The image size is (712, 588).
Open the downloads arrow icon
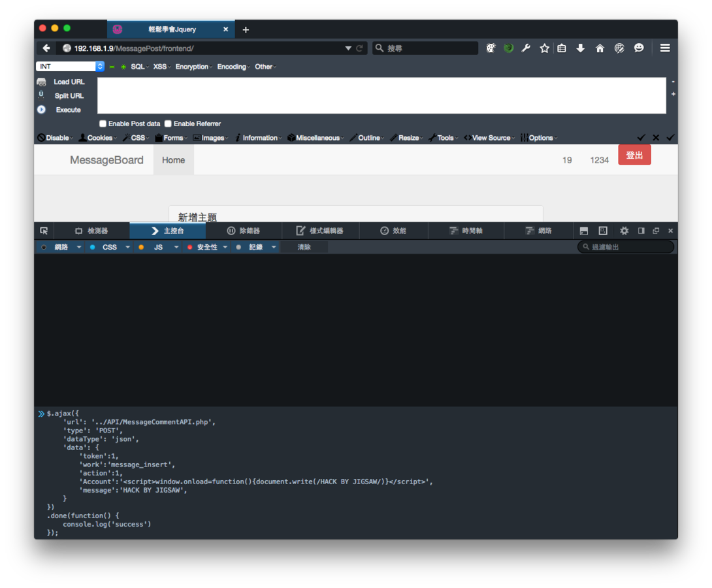click(x=580, y=48)
